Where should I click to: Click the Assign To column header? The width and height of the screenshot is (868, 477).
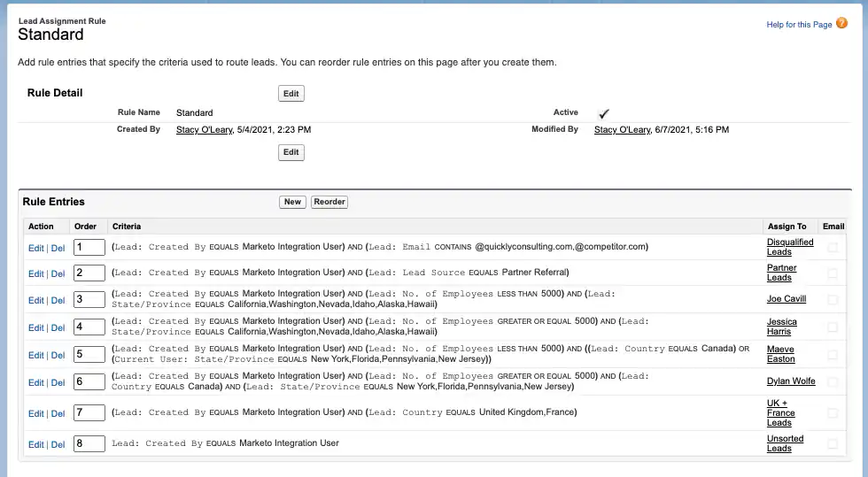click(x=787, y=227)
